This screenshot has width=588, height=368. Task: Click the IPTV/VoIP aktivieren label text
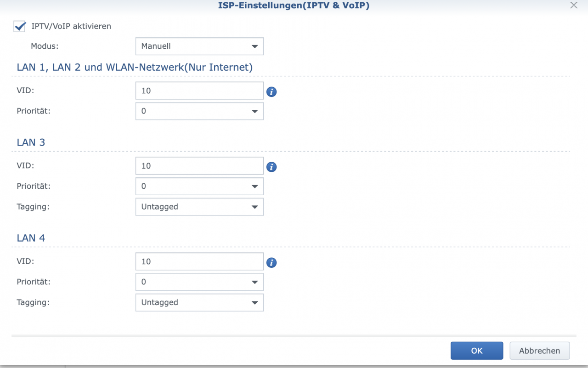point(71,26)
